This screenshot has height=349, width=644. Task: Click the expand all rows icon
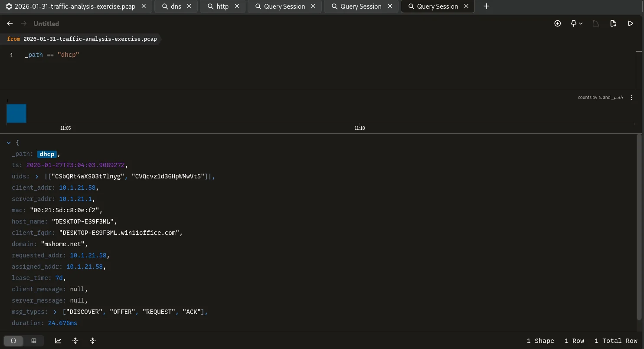[75, 341]
